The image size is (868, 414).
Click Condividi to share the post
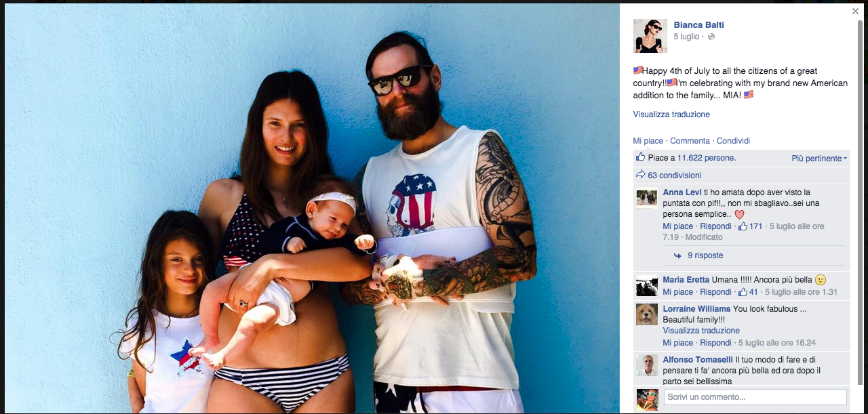point(733,141)
